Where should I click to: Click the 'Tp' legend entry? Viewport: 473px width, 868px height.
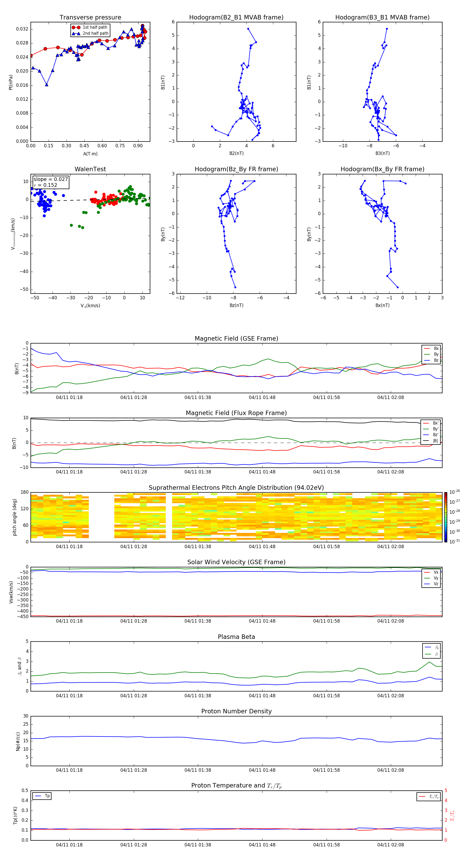point(42,796)
